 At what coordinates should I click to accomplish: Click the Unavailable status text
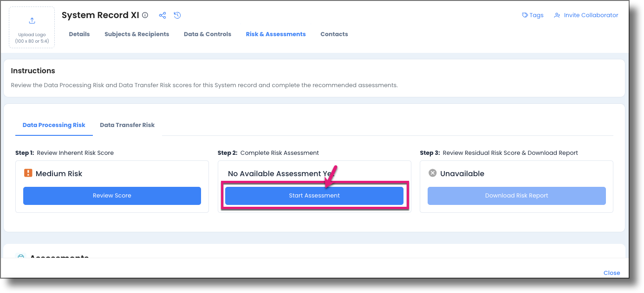tap(462, 173)
